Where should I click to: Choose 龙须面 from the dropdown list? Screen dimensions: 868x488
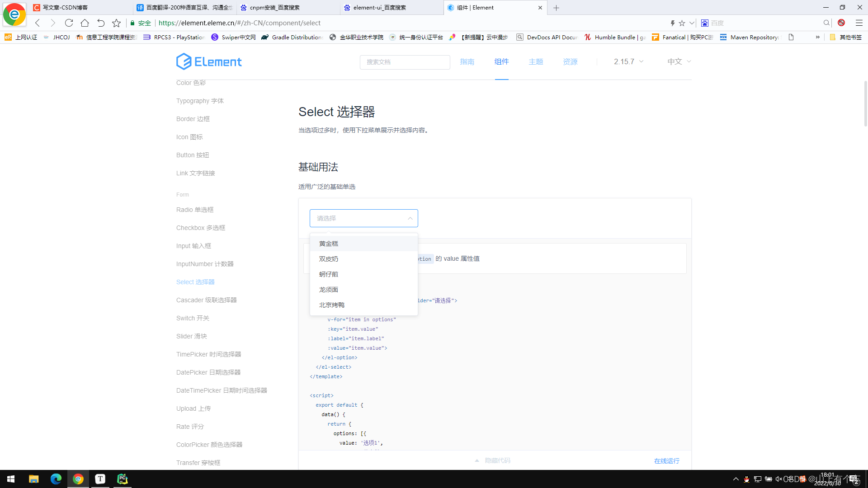(363, 290)
